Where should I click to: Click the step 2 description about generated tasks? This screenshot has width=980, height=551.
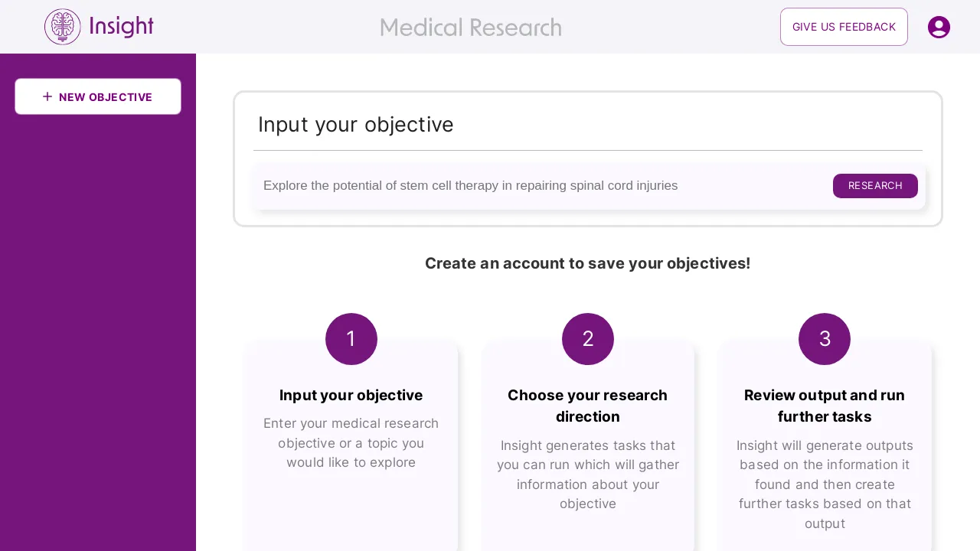588,474
